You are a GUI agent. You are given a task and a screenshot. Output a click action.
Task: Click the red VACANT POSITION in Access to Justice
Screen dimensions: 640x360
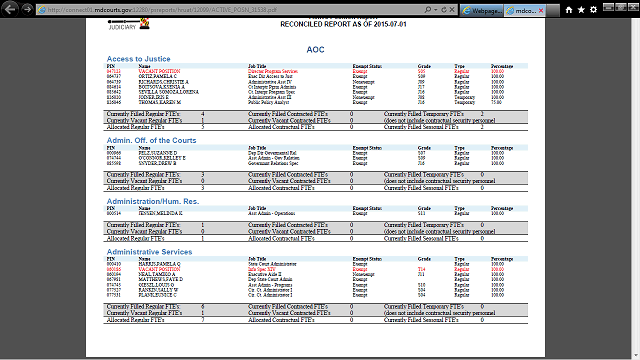(159, 71)
